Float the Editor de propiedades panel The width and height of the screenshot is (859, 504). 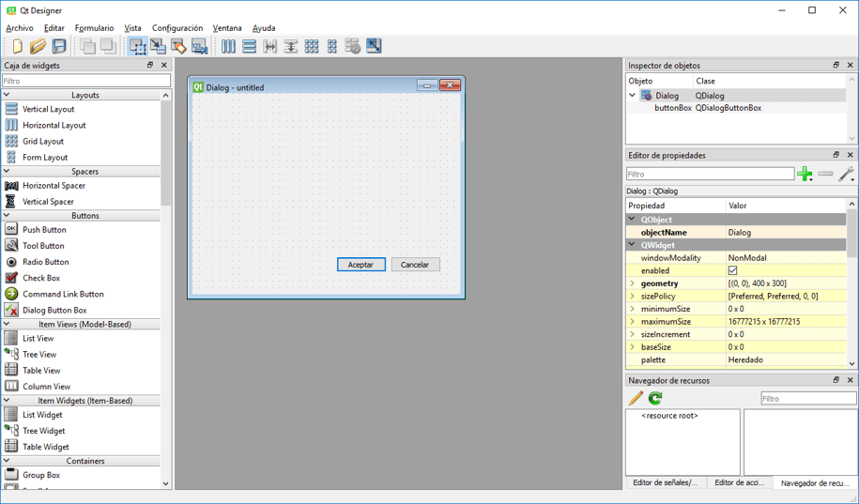pyautogui.click(x=836, y=155)
